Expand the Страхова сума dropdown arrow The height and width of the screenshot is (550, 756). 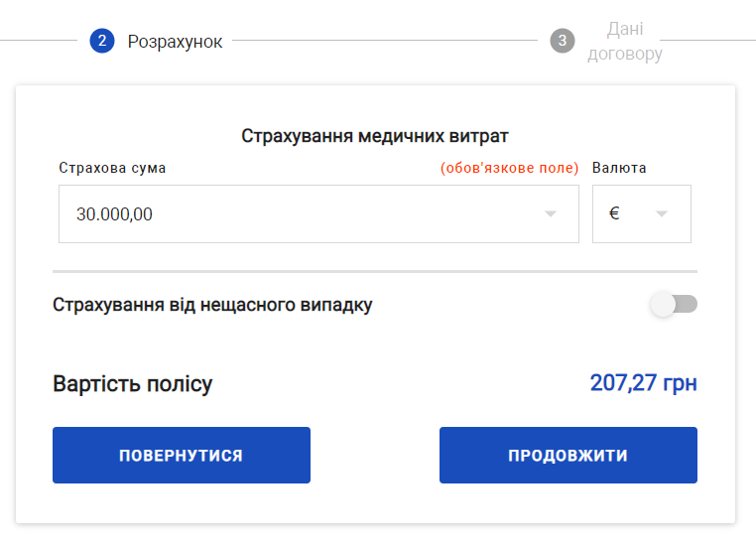(x=551, y=213)
